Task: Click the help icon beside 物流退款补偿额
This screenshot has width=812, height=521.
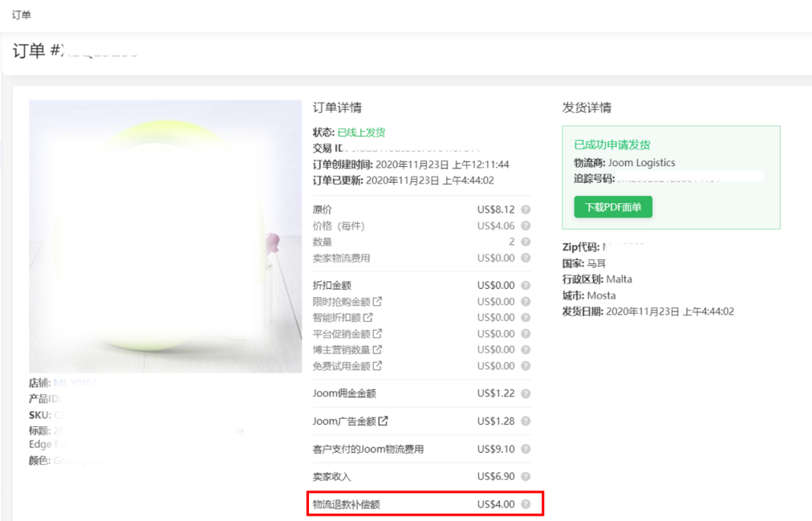Action: (x=526, y=504)
